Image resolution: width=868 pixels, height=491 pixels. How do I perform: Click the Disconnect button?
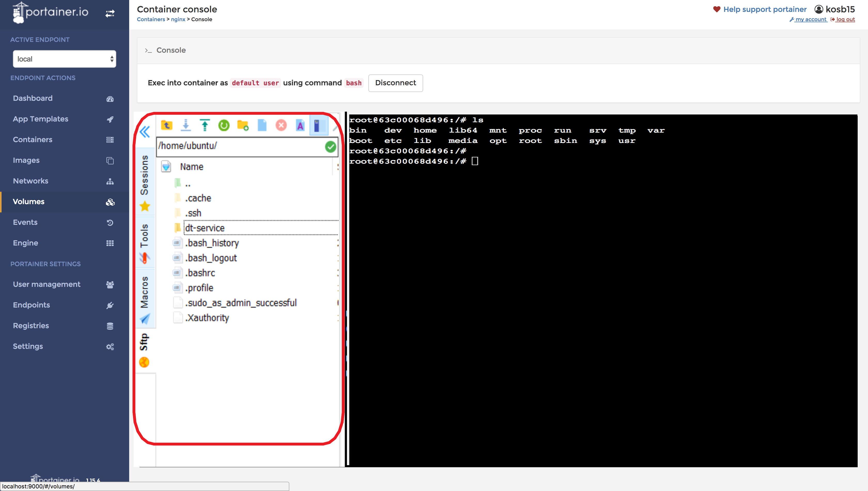pos(396,83)
